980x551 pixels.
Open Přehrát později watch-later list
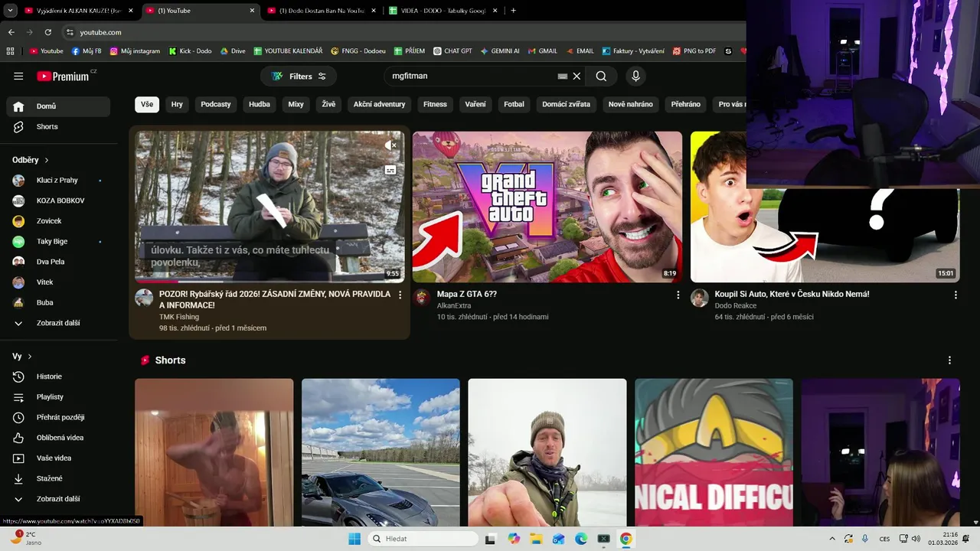[x=58, y=417]
